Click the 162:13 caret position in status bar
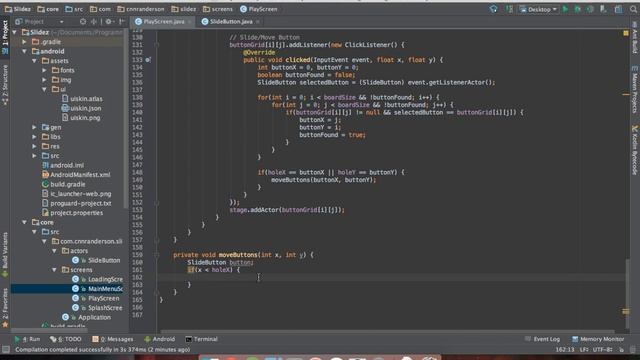640x360 pixels. point(565,350)
